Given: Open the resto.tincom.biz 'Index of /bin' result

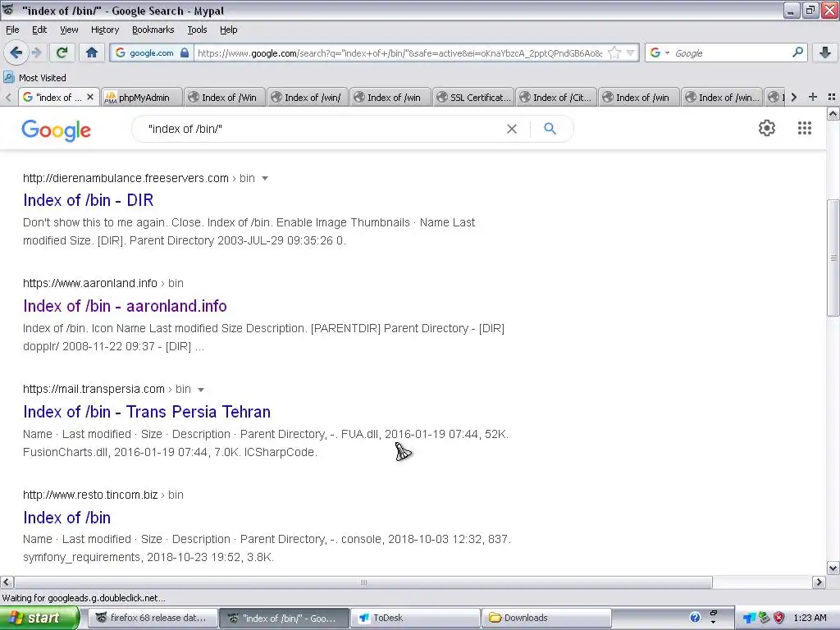Looking at the screenshot, I should tap(67, 518).
